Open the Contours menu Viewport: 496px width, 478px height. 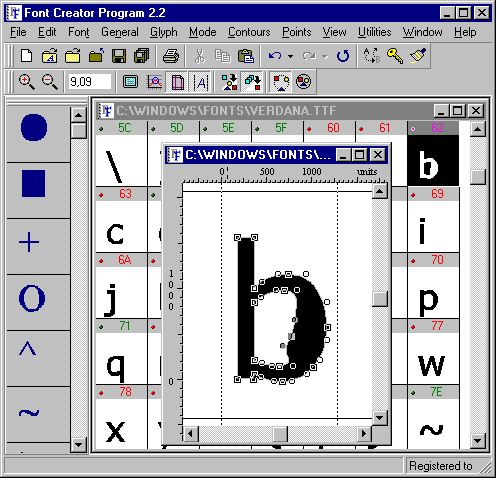tap(249, 32)
